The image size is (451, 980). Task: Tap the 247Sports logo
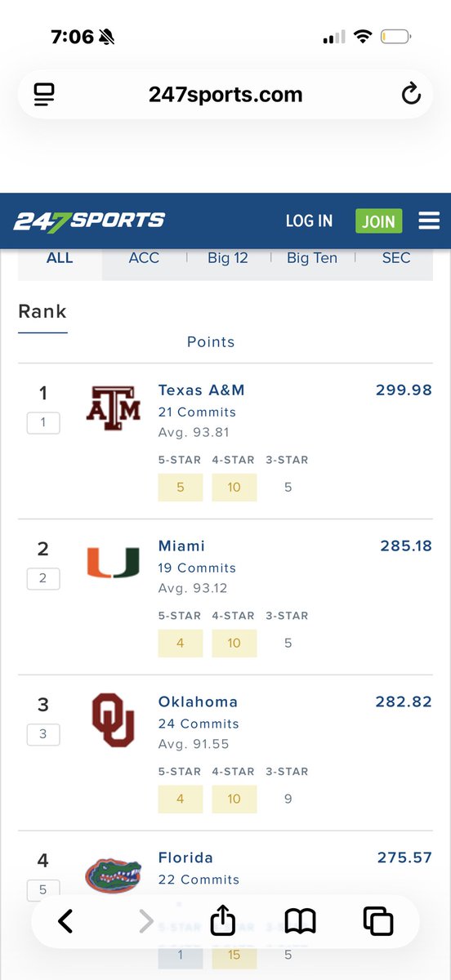click(89, 220)
